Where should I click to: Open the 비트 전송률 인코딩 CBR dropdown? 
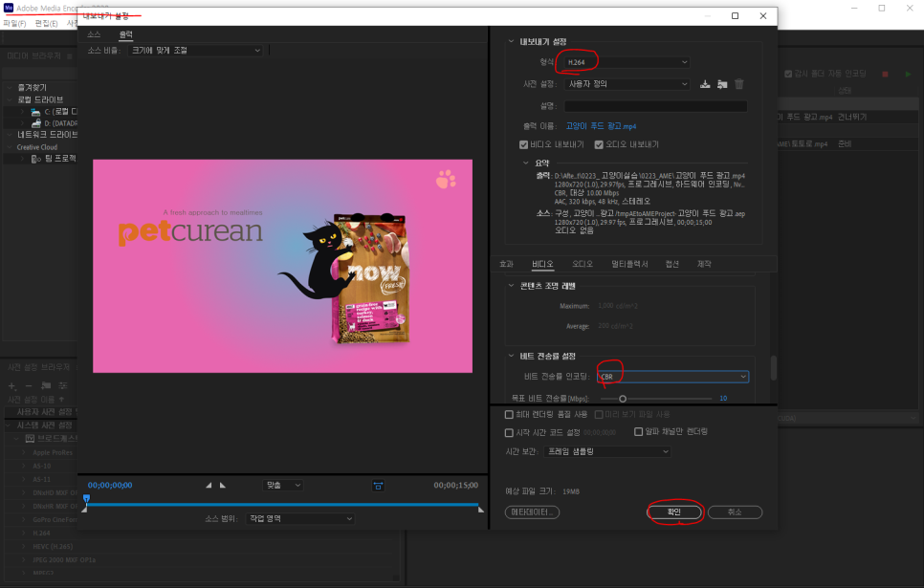click(673, 377)
